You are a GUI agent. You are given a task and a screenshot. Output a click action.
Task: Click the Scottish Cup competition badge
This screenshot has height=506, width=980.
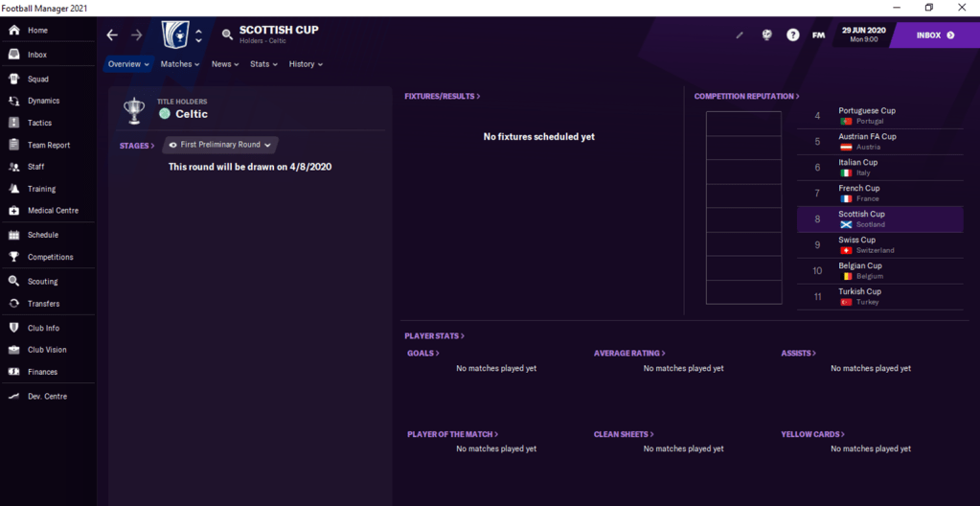[175, 35]
